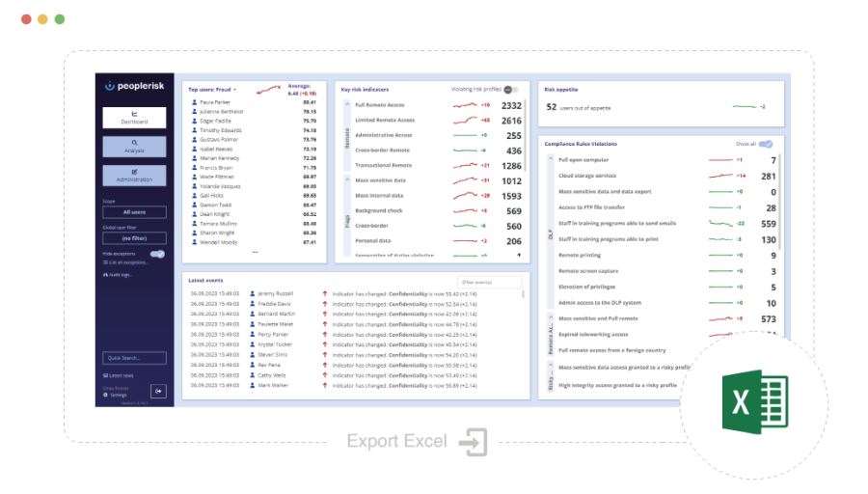
Task: Toggle the Hide exceptions switch
Action: 157,255
